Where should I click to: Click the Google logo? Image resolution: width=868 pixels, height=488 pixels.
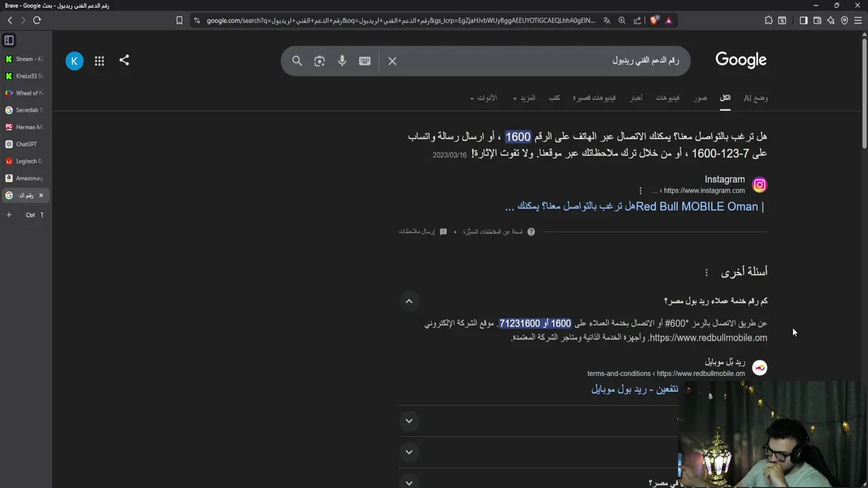741,60
